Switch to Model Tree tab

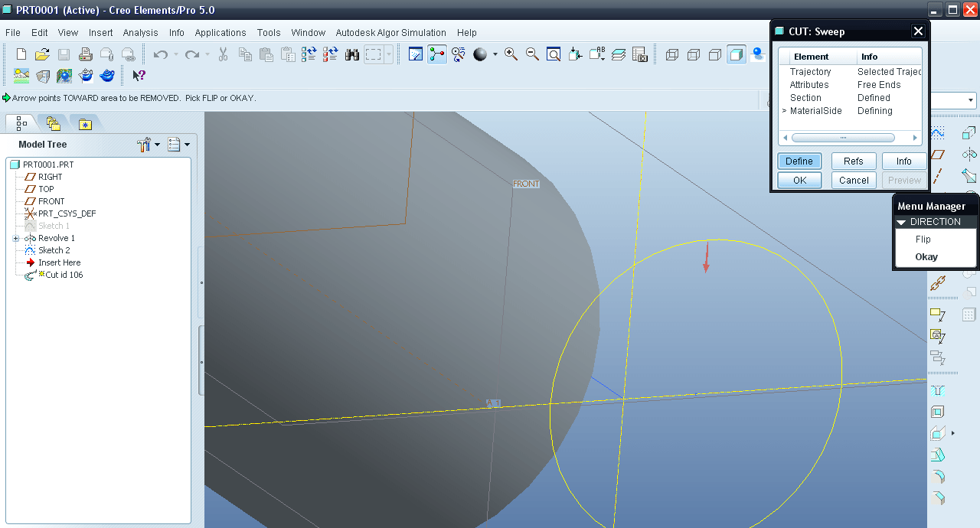coord(21,123)
